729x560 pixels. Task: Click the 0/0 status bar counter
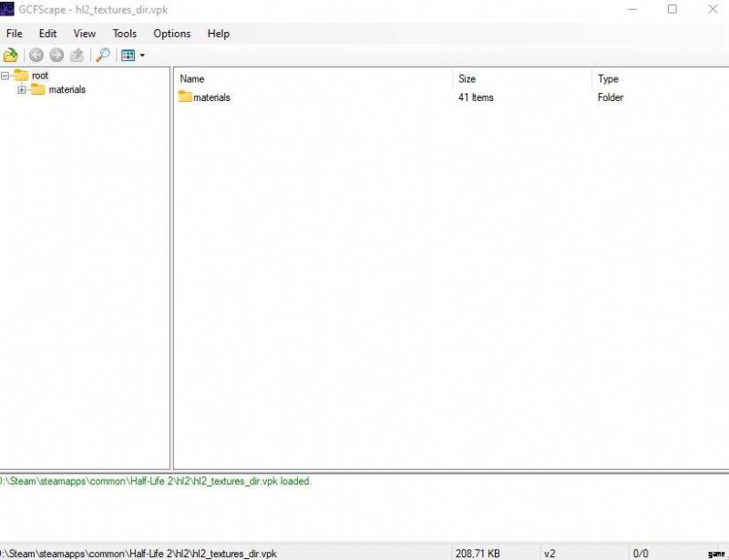(641, 554)
